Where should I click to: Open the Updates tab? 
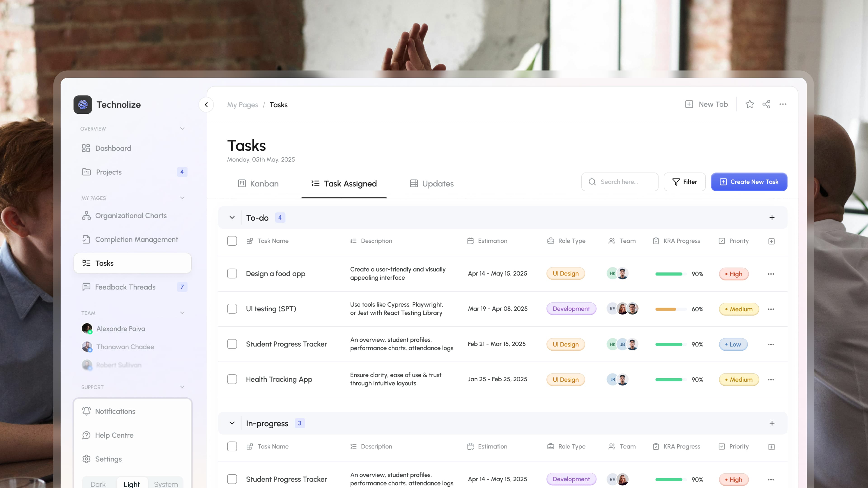click(432, 183)
